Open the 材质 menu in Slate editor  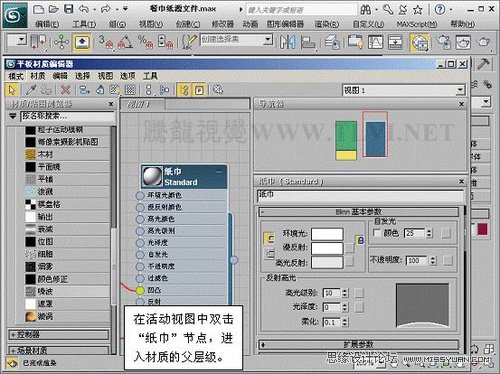point(38,76)
